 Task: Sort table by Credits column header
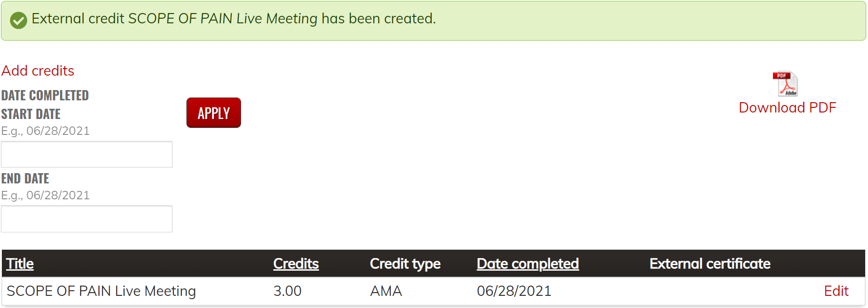296,264
